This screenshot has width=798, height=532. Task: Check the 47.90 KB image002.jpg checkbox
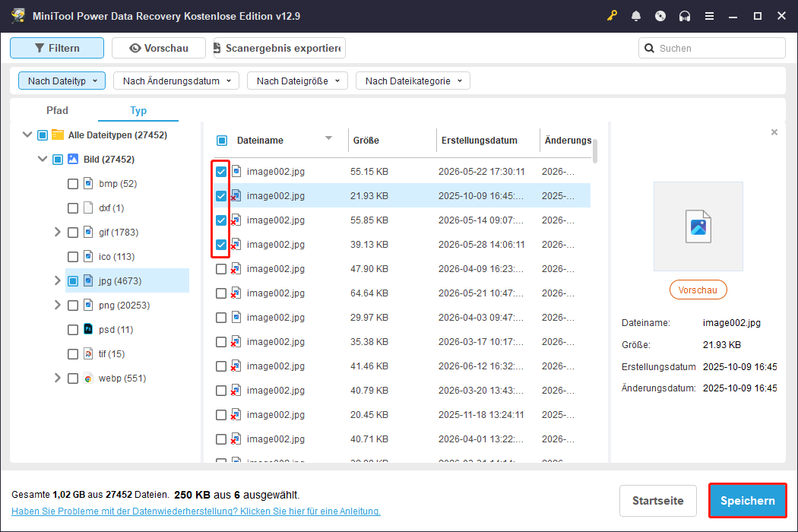point(221,269)
